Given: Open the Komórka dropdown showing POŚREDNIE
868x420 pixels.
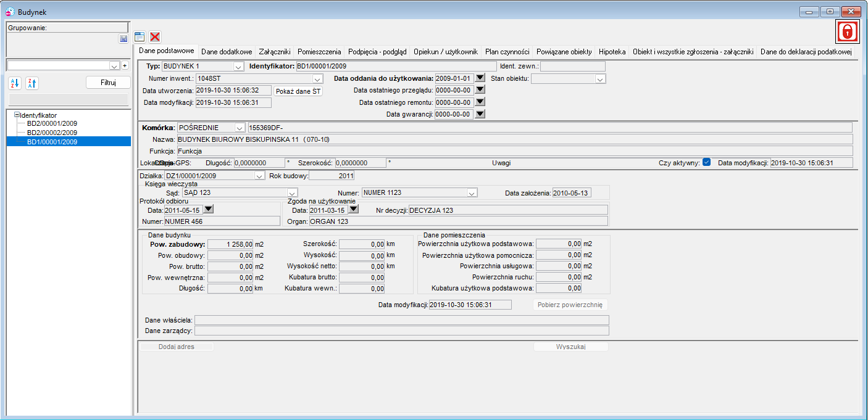Looking at the screenshot, I should [240, 128].
